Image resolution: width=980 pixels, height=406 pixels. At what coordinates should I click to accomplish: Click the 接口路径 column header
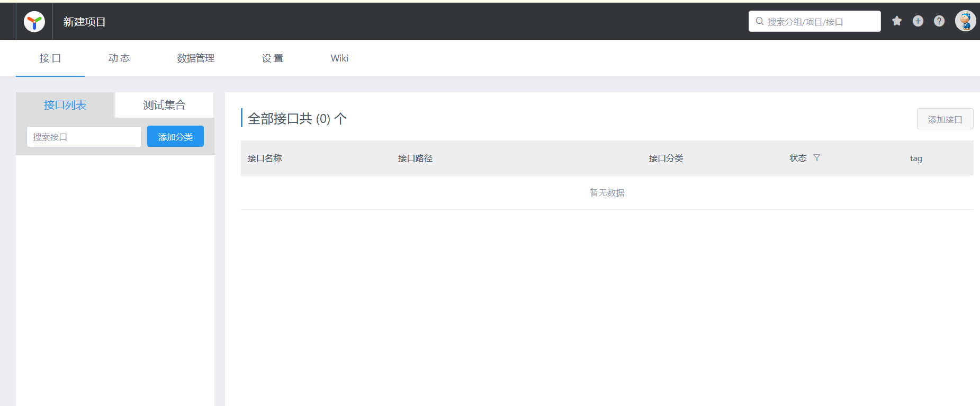point(415,158)
